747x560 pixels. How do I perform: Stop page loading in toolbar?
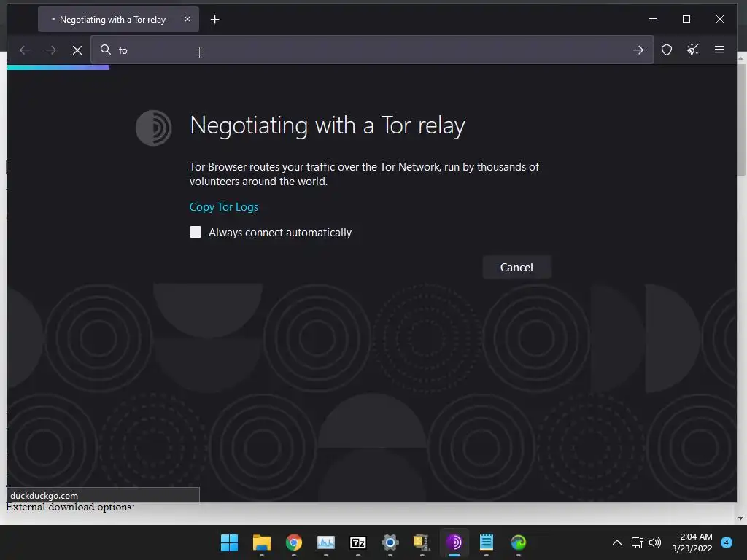77,50
